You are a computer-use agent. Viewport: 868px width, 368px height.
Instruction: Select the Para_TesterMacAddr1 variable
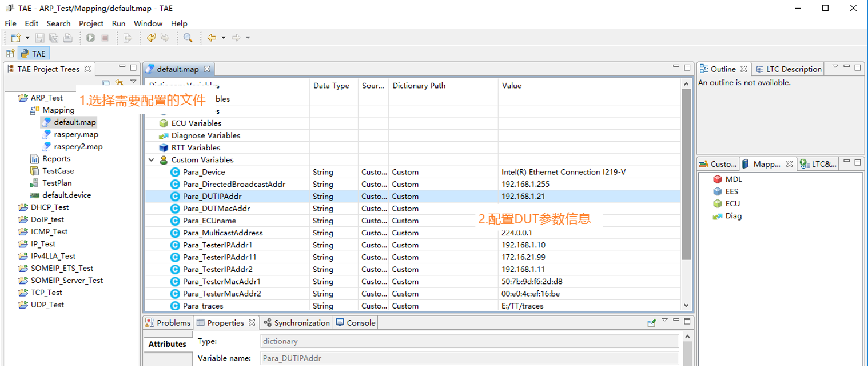coord(413,281)
